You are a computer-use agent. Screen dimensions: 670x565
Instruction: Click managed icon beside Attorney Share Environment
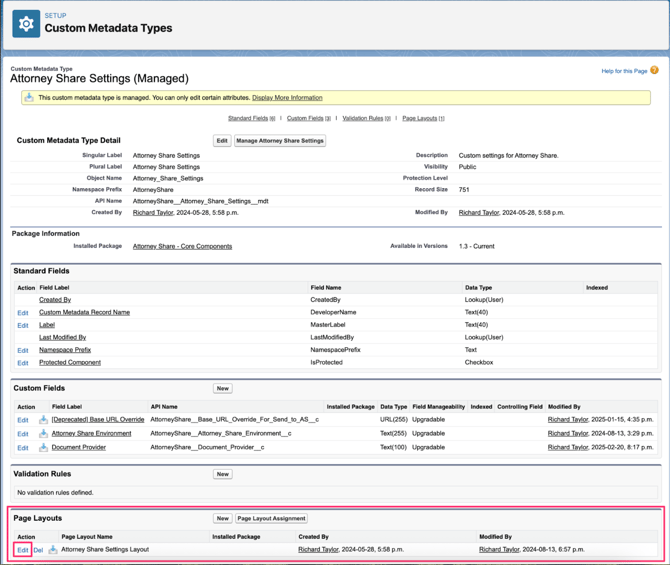43,434
